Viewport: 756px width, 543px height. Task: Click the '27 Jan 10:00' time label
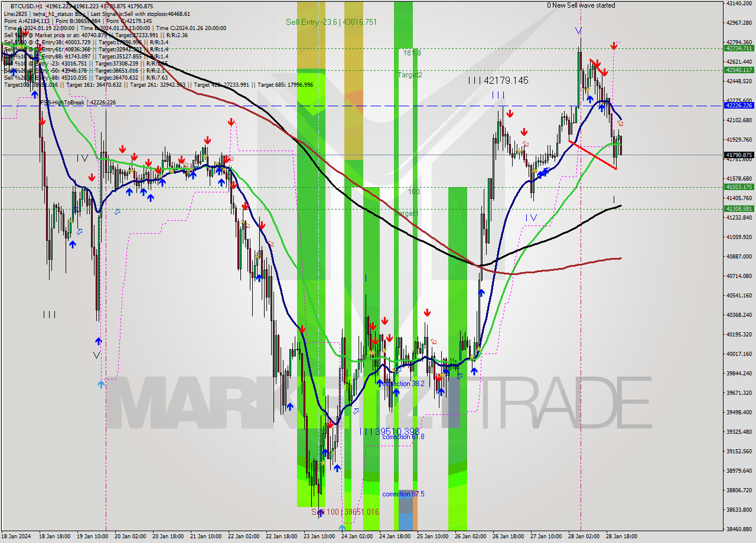[546, 537]
